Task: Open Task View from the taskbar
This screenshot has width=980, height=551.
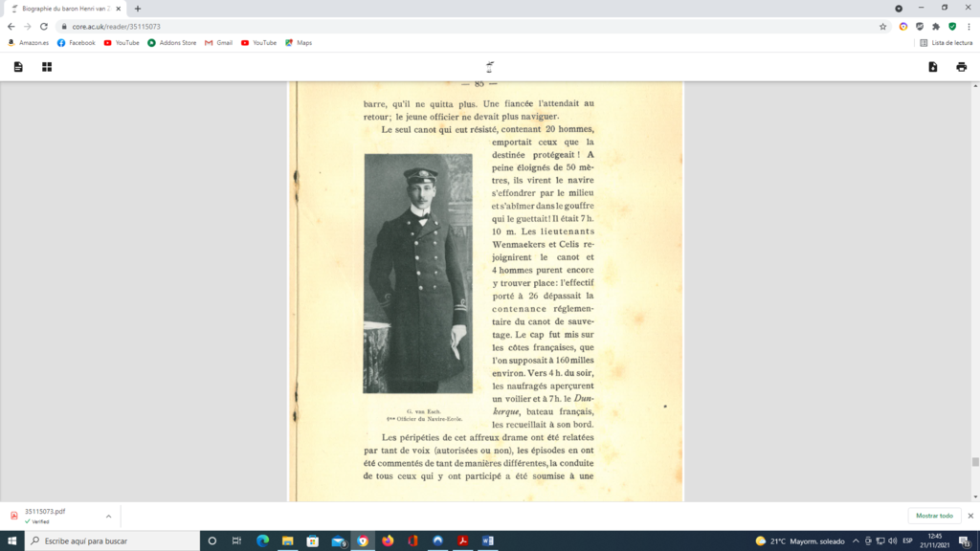Action: (237, 541)
